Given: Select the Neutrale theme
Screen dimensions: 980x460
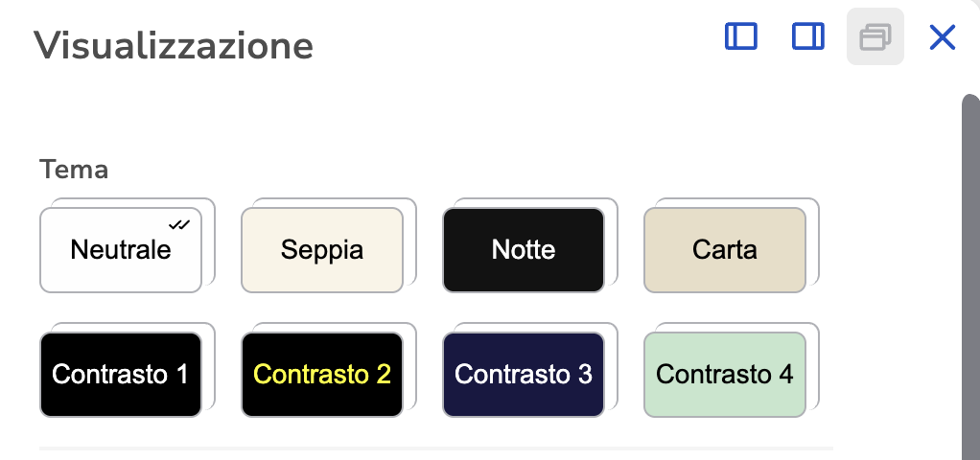Looking at the screenshot, I should click(x=121, y=250).
